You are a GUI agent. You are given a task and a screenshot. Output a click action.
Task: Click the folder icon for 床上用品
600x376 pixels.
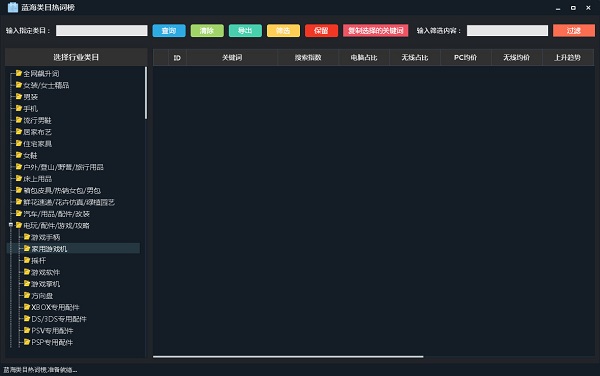pyautogui.click(x=18, y=178)
